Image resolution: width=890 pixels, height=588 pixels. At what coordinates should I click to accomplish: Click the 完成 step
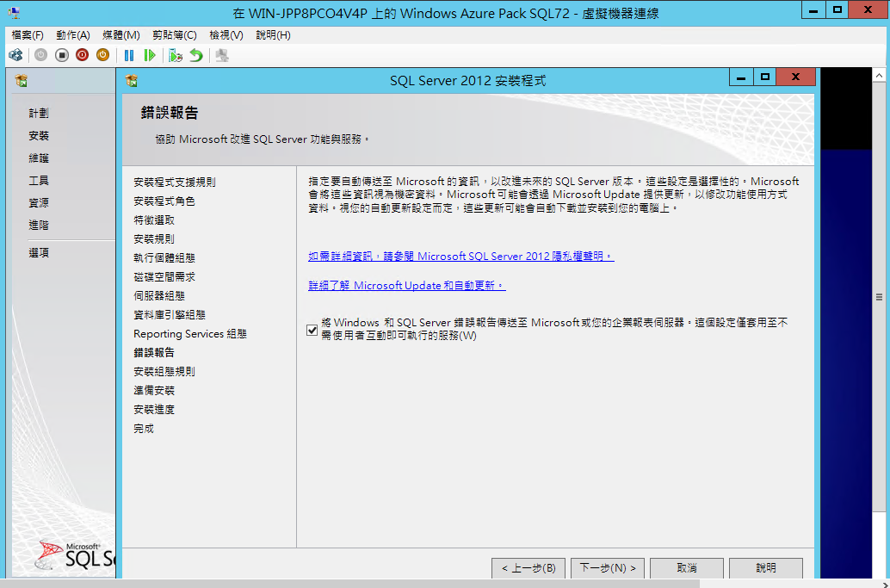point(144,429)
